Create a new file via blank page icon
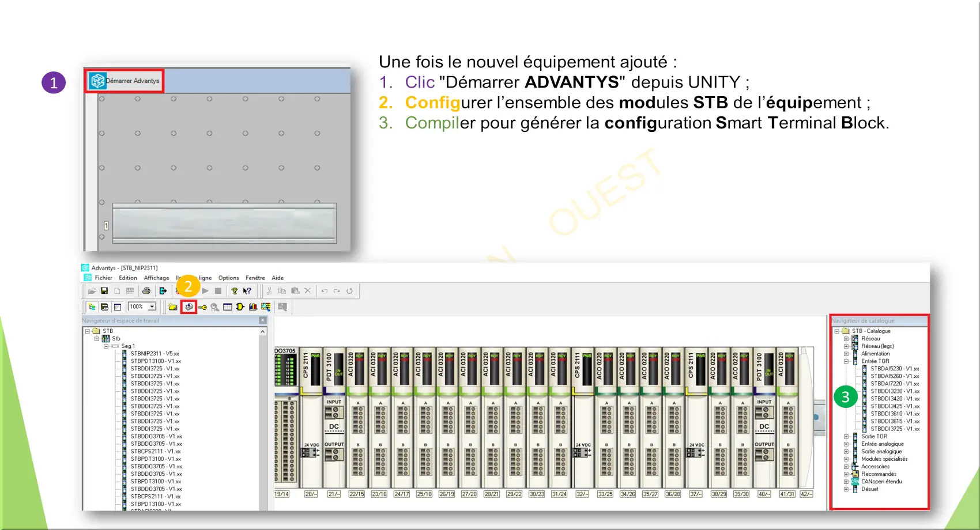The height and width of the screenshot is (530, 980). tap(117, 291)
